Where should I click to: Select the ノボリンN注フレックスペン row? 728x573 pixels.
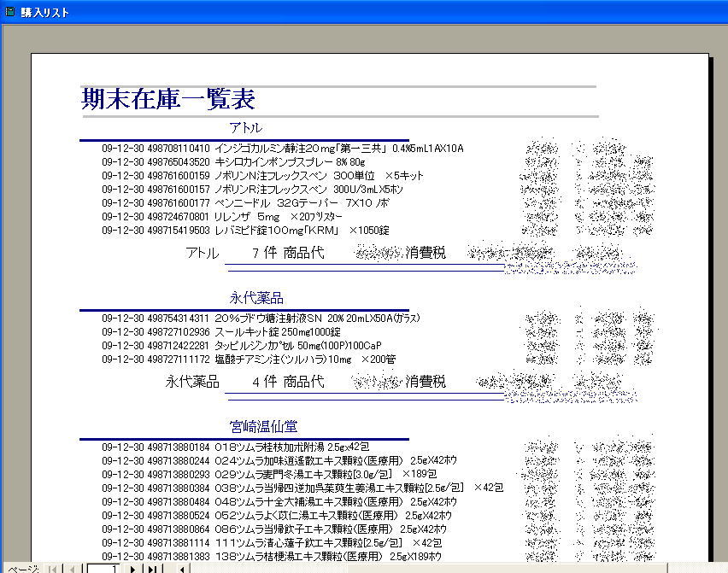click(263, 176)
